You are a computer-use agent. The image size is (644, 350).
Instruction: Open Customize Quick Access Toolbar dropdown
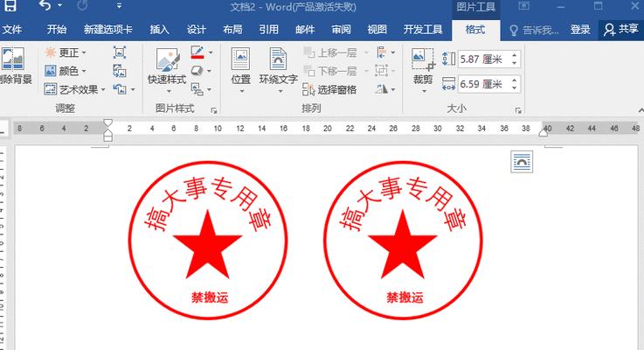coord(119,6)
